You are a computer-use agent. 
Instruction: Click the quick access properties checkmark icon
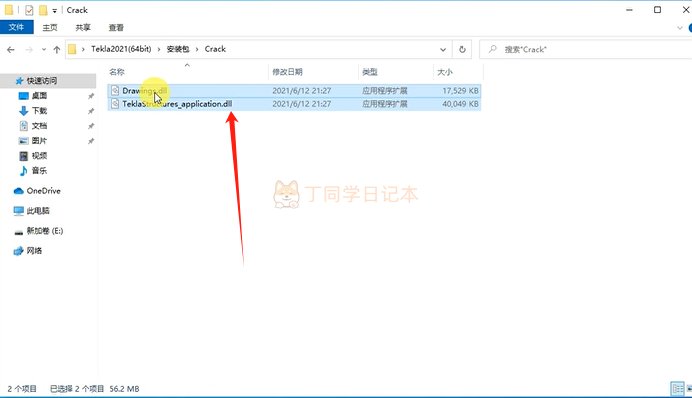(29, 10)
